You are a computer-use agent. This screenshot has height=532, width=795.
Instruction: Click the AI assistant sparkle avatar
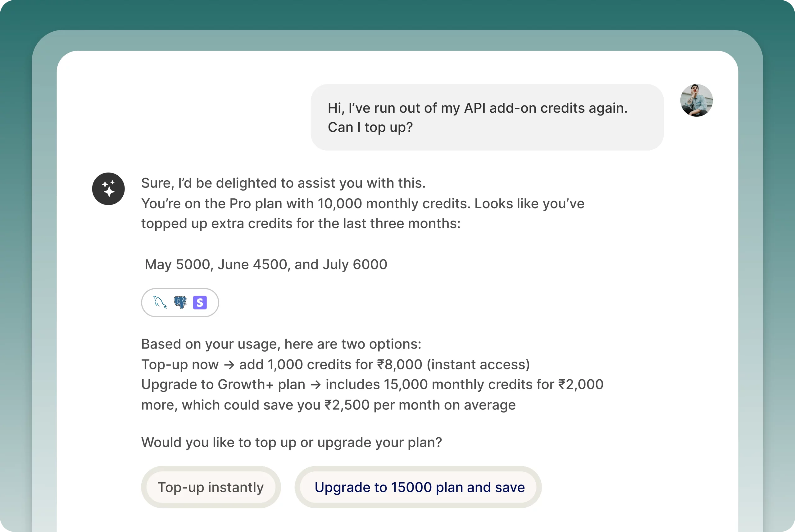tap(108, 189)
